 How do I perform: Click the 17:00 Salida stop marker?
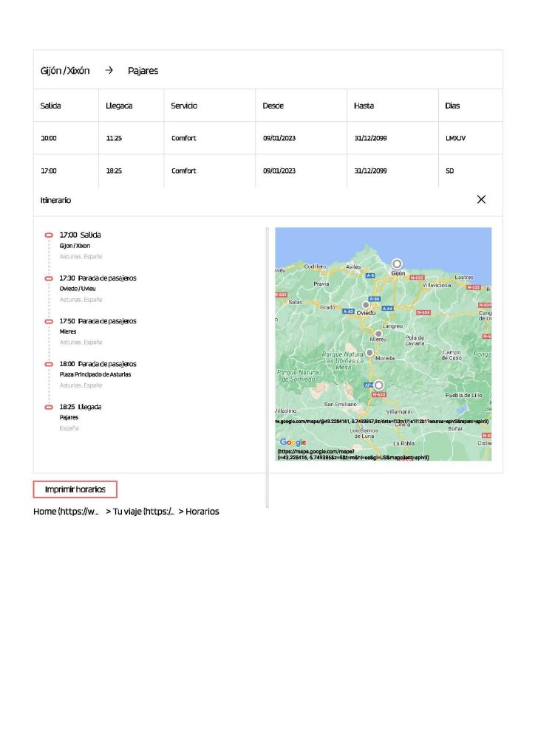(49, 235)
